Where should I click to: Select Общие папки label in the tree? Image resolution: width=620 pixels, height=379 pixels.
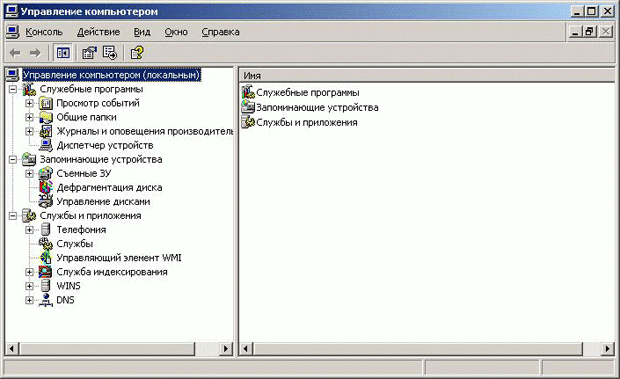(x=87, y=117)
